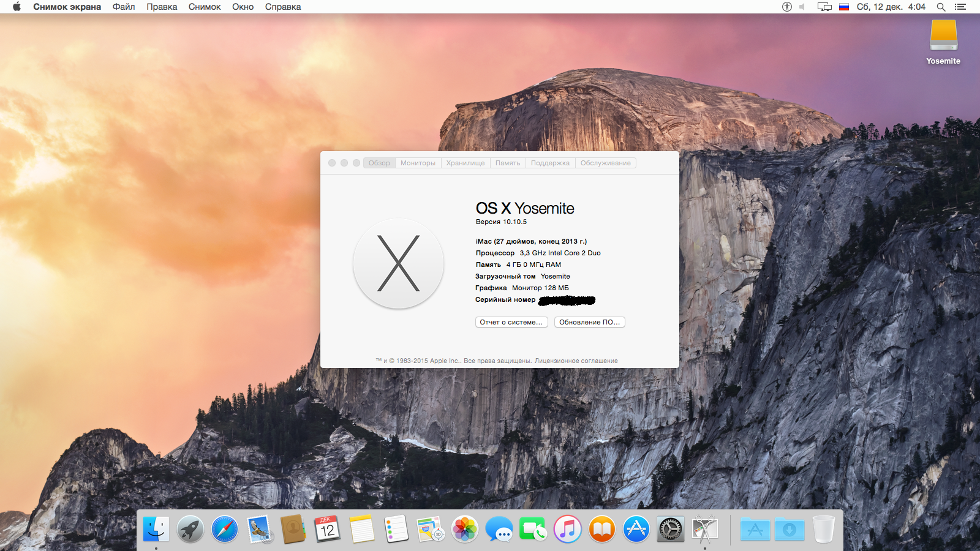Click date and time Сб, 12 дек. 4:04
The width and height of the screenshot is (980, 551).
pos(891,7)
